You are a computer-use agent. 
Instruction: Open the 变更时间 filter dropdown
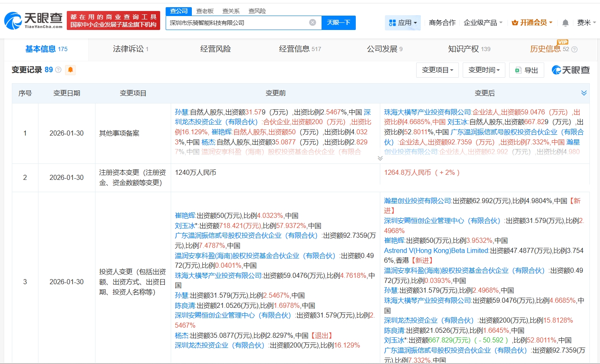coord(484,70)
